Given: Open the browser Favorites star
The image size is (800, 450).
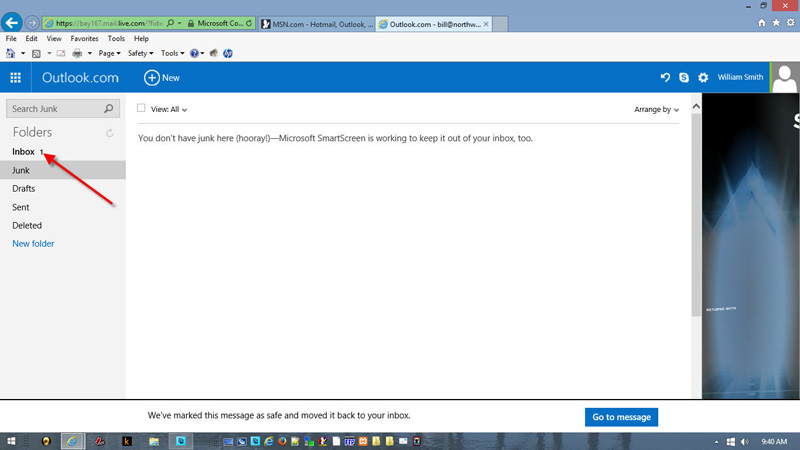Looking at the screenshot, I should [x=776, y=23].
